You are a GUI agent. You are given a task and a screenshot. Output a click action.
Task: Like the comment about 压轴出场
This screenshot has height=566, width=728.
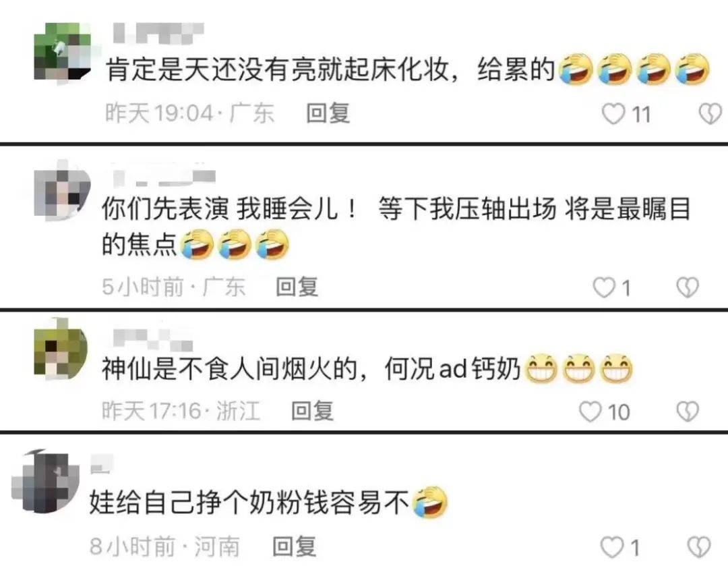point(604,287)
